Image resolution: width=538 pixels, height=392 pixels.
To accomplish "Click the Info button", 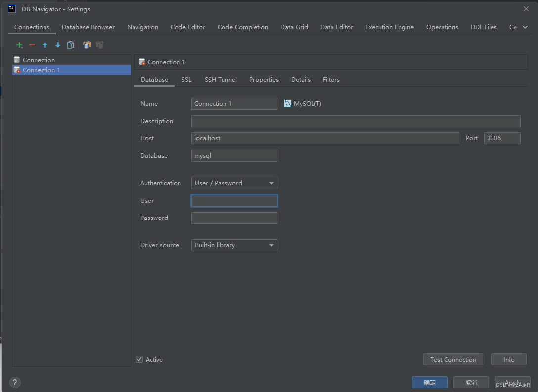I will pyautogui.click(x=508, y=359).
